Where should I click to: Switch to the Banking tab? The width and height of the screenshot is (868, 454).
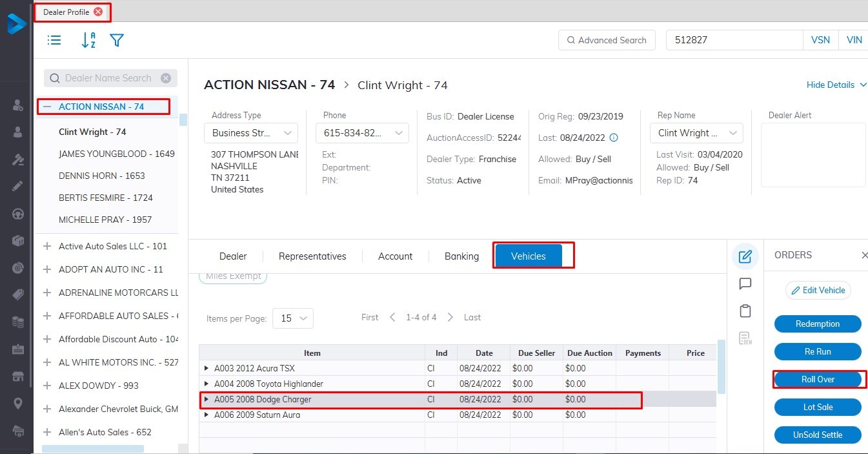pyautogui.click(x=461, y=256)
